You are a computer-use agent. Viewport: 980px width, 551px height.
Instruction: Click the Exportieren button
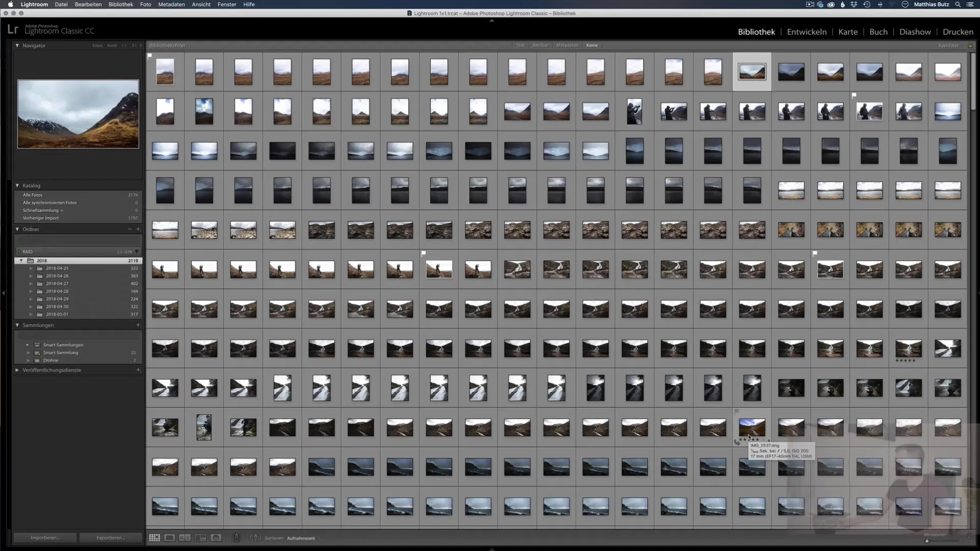110,538
